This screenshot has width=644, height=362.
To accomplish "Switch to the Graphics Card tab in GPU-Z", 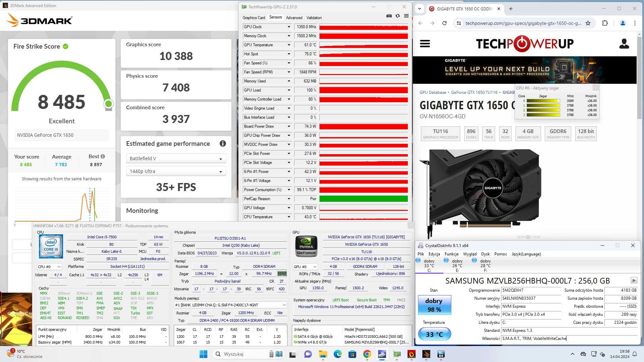I will (x=254, y=18).
